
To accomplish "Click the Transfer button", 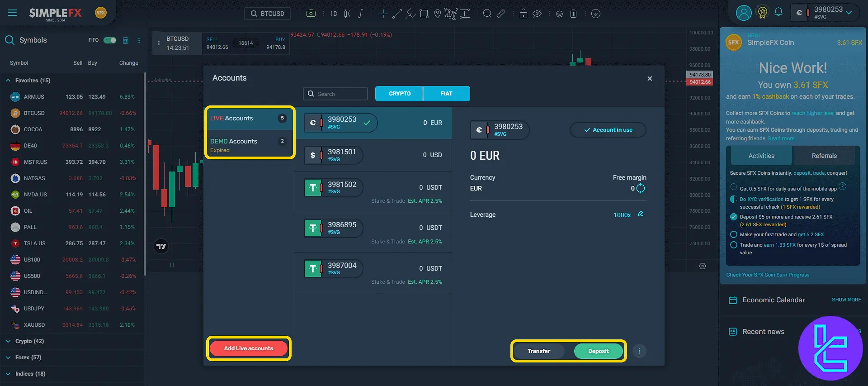I will pos(539,351).
